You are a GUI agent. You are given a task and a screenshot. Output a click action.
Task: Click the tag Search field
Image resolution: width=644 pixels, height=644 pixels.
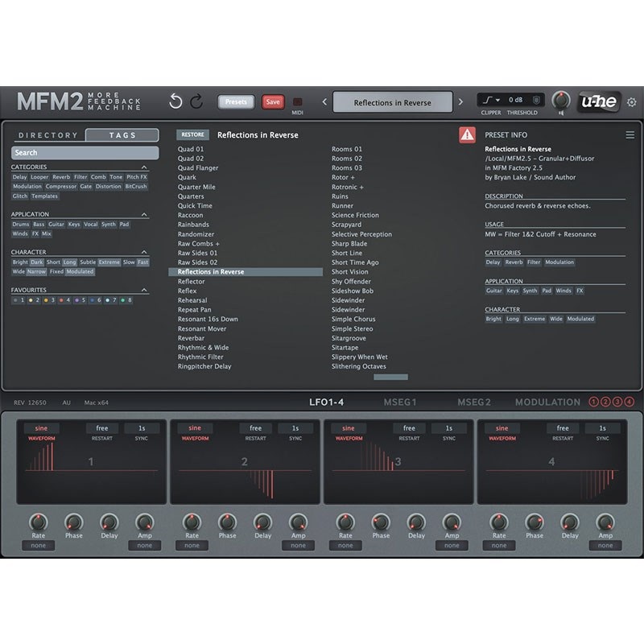click(85, 153)
